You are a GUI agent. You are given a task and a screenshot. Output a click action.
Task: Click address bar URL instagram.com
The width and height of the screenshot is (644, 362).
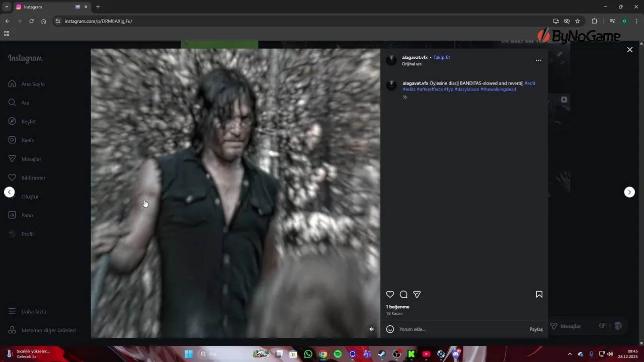(x=99, y=21)
